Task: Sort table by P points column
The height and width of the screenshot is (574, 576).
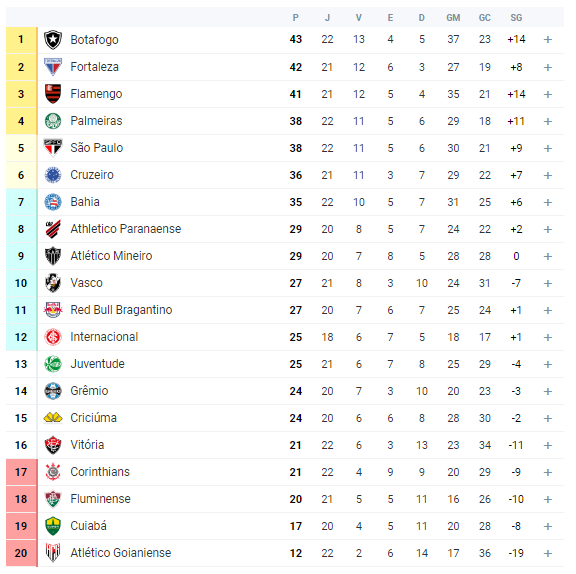Action: pos(296,18)
